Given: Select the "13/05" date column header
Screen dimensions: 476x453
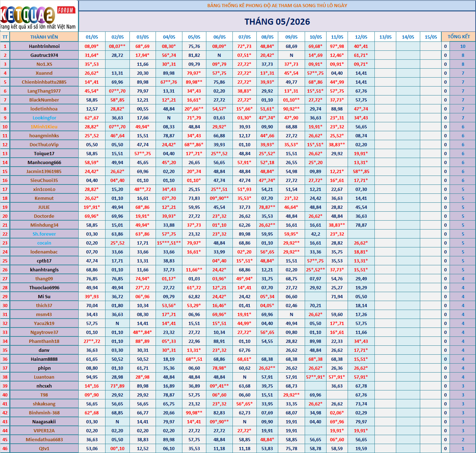Looking at the screenshot, I should click(x=386, y=37).
